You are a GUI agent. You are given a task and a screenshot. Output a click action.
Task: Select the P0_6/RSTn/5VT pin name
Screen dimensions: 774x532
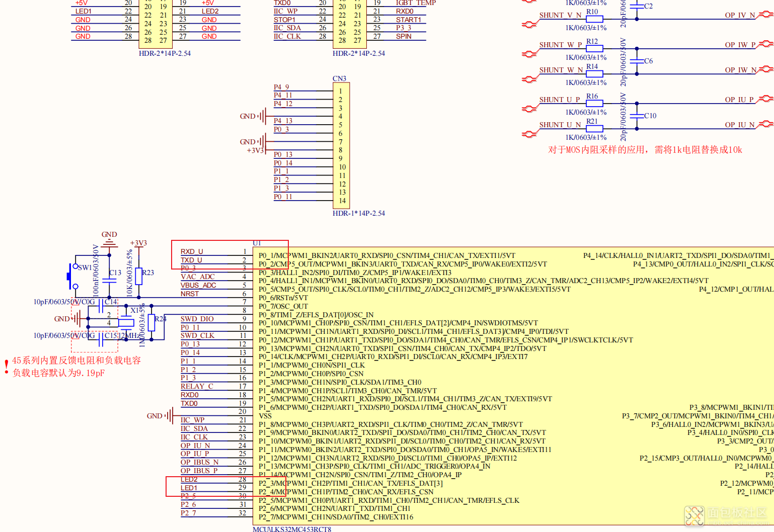283,298
